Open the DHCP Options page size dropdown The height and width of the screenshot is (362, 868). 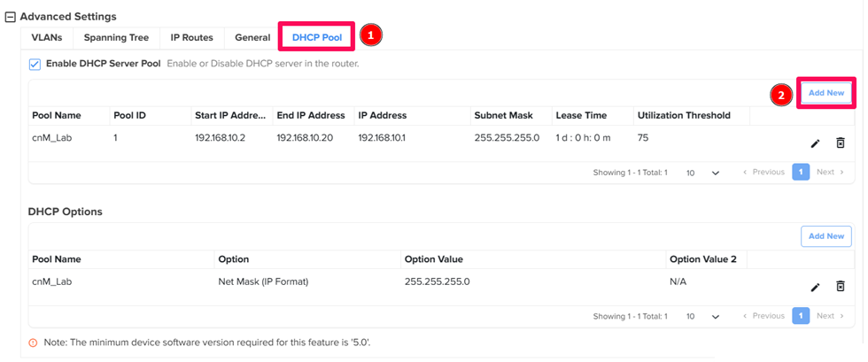pyautogui.click(x=702, y=316)
